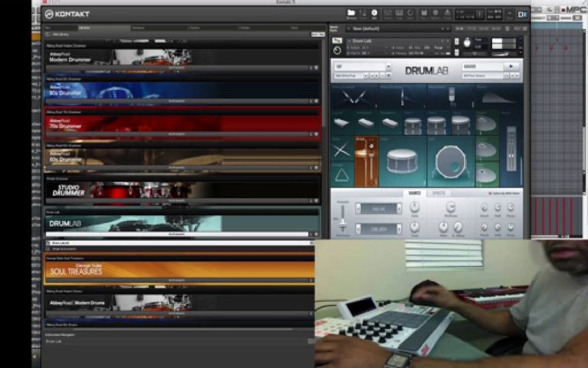588x368 pixels.
Task: Select the middle green cymbal pad
Action: pos(487,149)
